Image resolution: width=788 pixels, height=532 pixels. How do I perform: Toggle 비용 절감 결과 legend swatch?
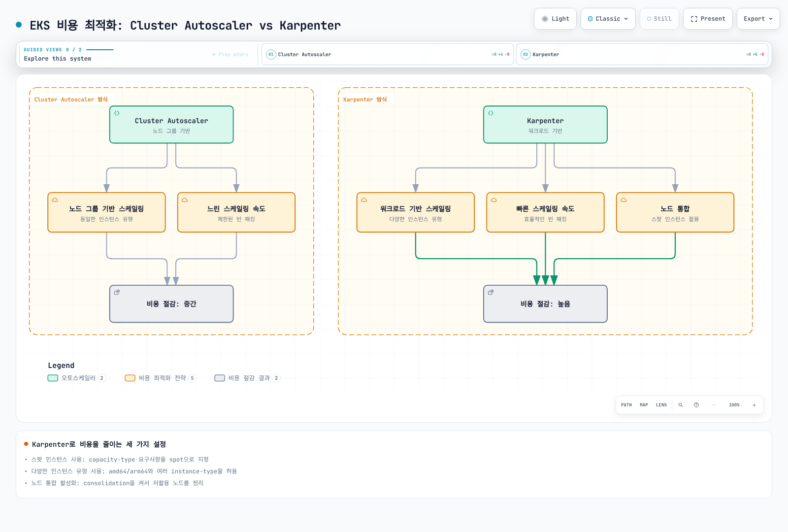tap(220, 378)
